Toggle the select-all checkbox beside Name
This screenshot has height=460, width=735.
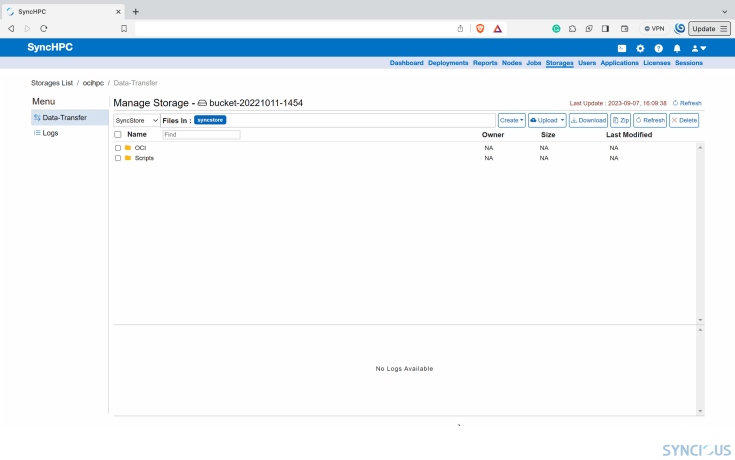pos(118,135)
